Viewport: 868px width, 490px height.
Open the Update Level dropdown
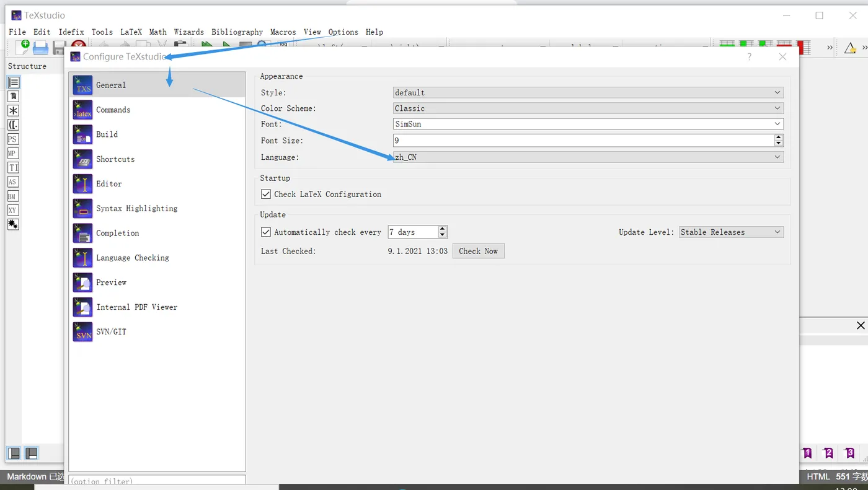click(x=732, y=232)
